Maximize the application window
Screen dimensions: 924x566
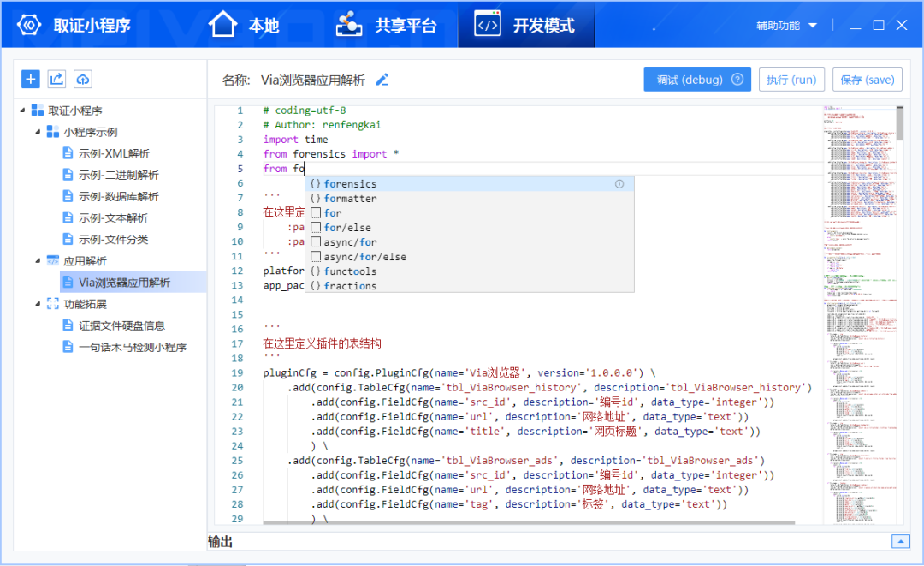click(879, 26)
